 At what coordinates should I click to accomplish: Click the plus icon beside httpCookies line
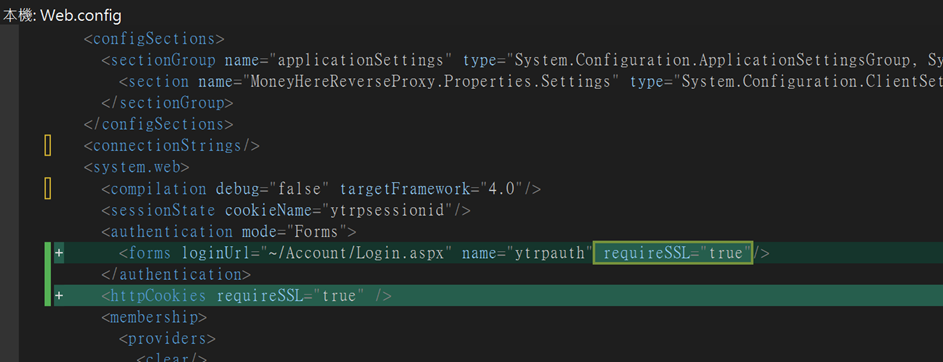(x=59, y=296)
